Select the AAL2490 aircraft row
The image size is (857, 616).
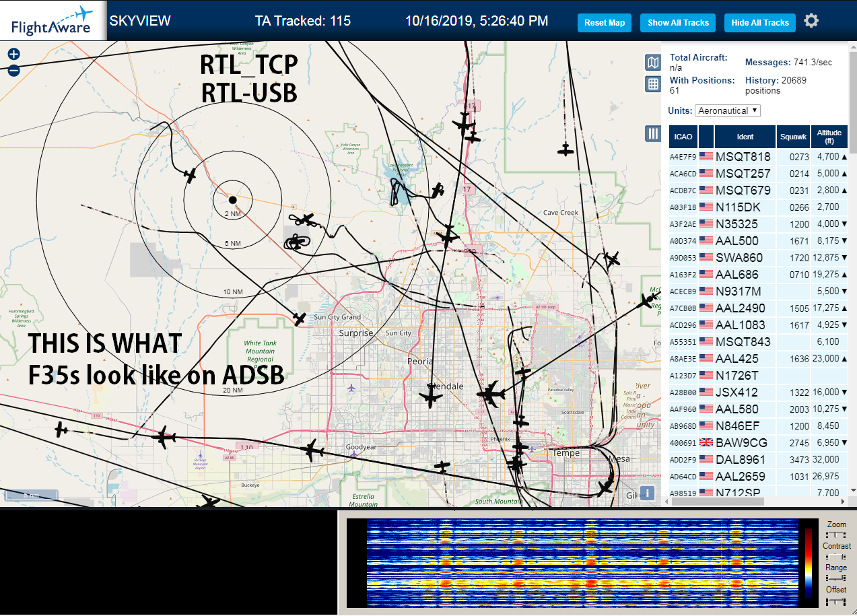[758, 308]
